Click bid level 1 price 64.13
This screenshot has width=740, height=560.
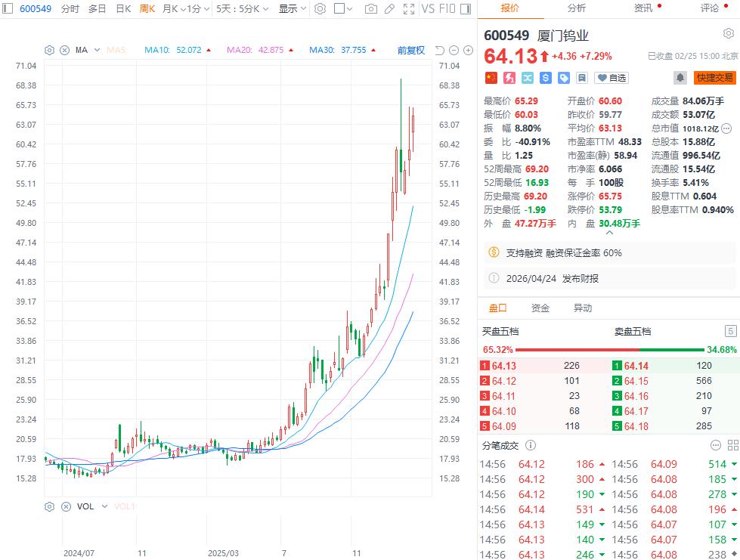pos(504,366)
